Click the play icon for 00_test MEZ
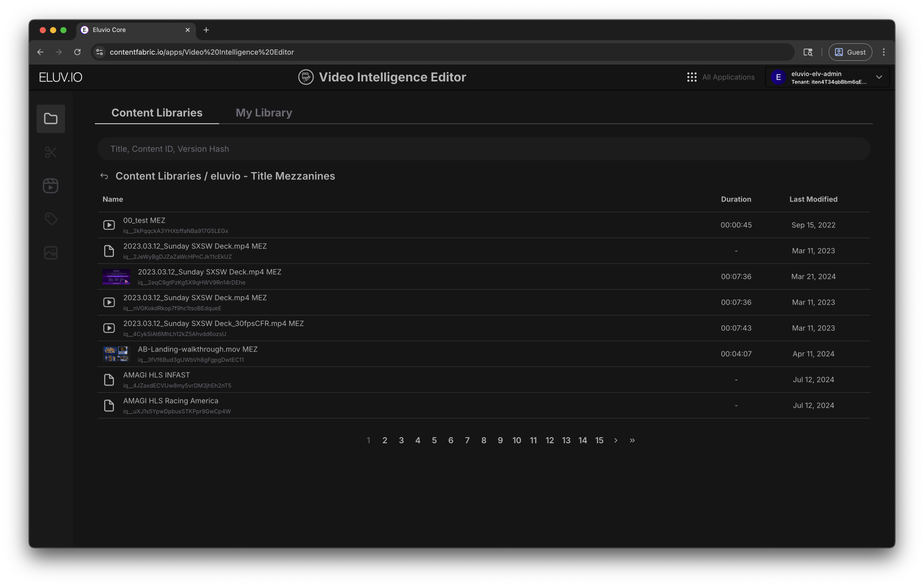The width and height of the screenshot is (924, 586). [x=109, y=225]
